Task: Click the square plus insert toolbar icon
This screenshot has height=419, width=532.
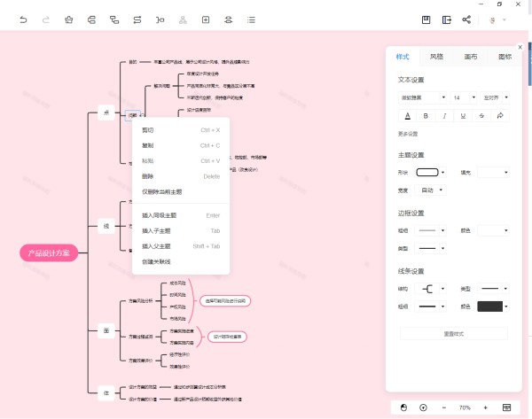Action: click(x=206, y=20)
